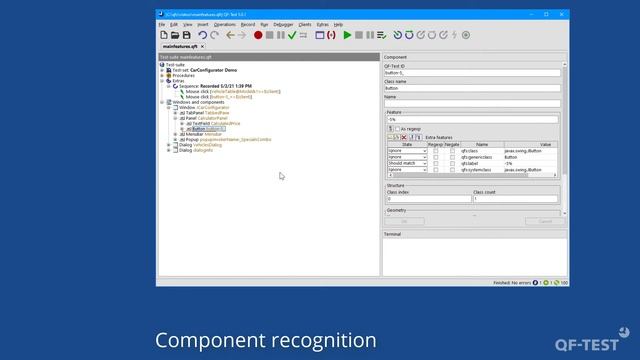640x360 pixels.
Task: Open the Edit menu
Action: click(174, 24)
